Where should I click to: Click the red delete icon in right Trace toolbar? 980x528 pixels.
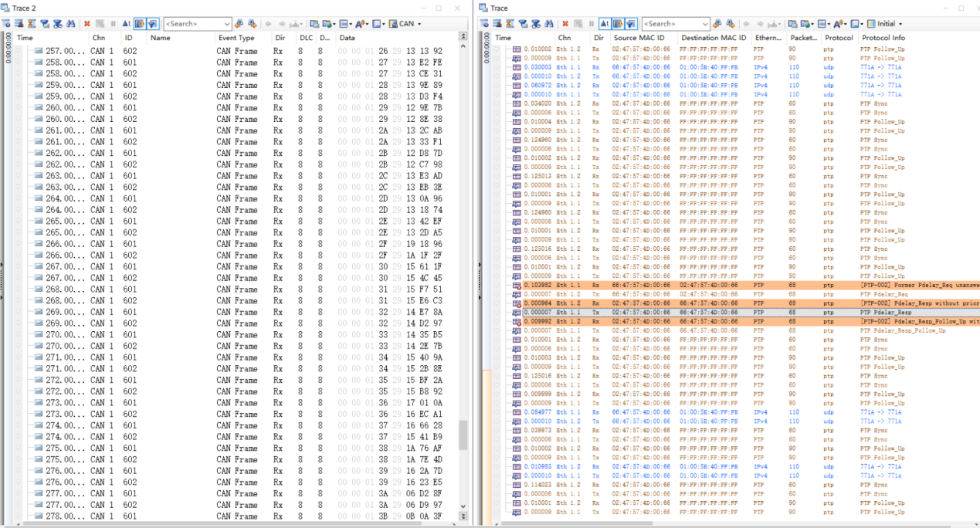[565, 24]
